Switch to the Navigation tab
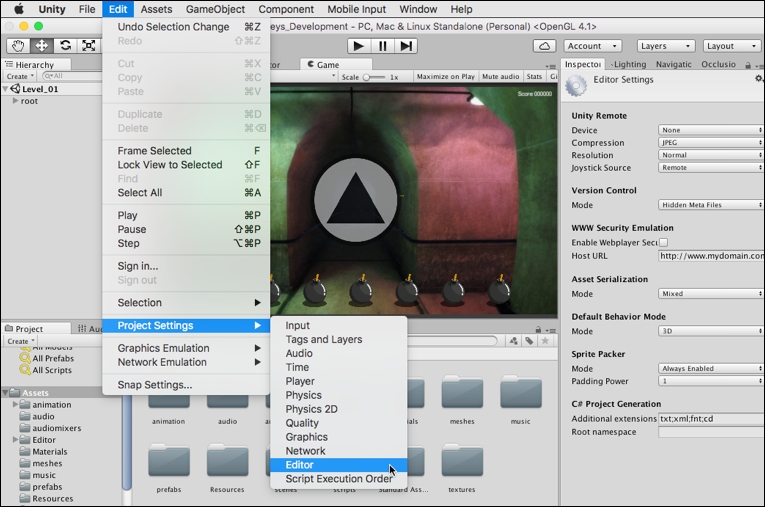The image size is (765, 507). click(x=674, y=64)
